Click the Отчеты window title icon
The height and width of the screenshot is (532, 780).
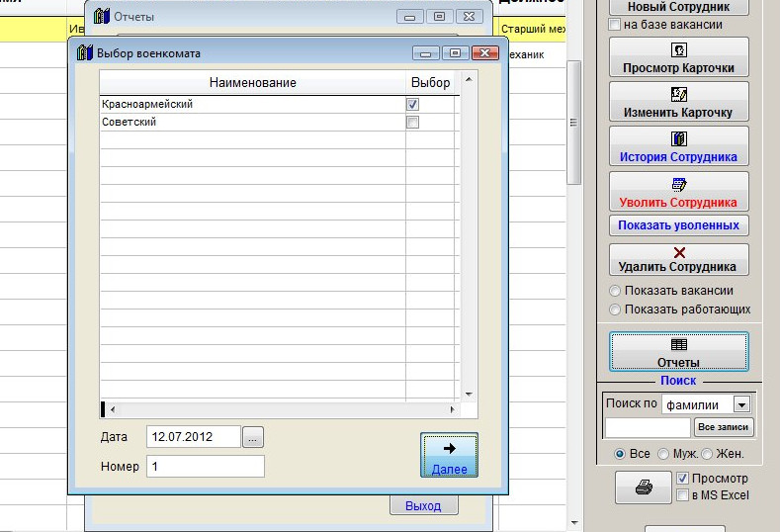(102, 16)
